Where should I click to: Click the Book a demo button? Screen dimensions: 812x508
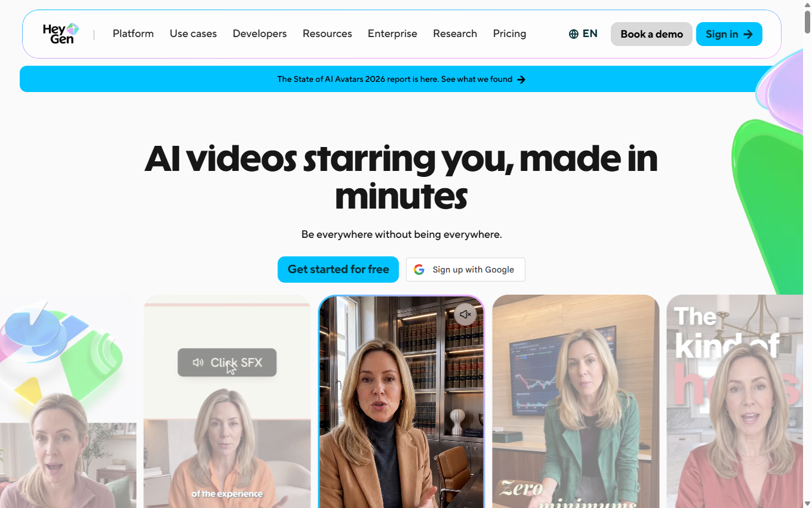pyautogui.click(x=651, y=34)
